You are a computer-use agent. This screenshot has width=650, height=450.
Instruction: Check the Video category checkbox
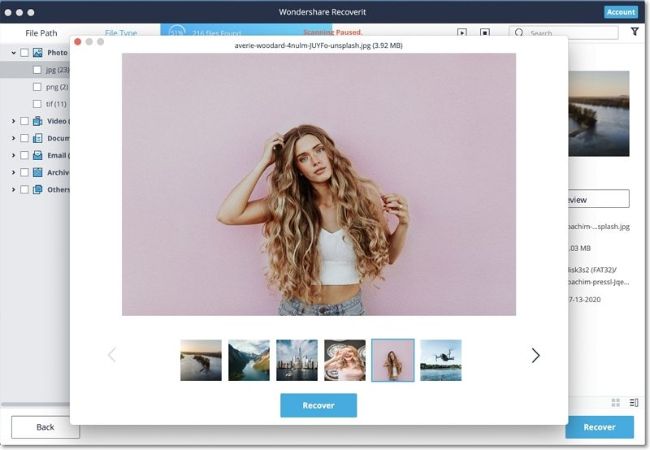24,121
